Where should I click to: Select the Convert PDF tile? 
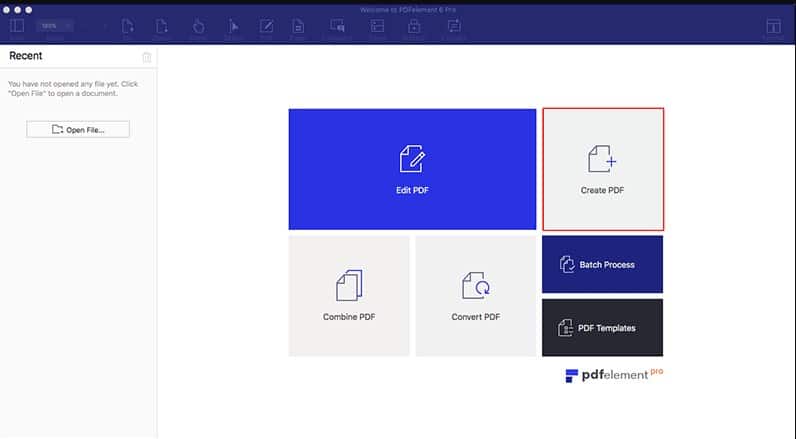coord(476,296)
